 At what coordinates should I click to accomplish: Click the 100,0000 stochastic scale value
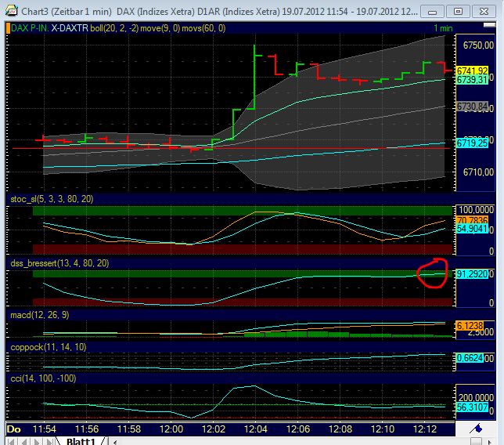(x=476, y=210)
